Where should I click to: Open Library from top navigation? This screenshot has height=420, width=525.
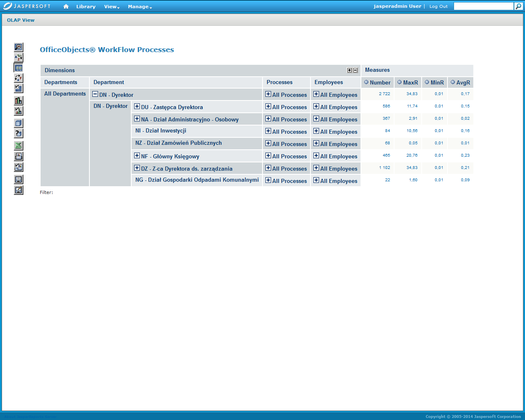(86, 7)
